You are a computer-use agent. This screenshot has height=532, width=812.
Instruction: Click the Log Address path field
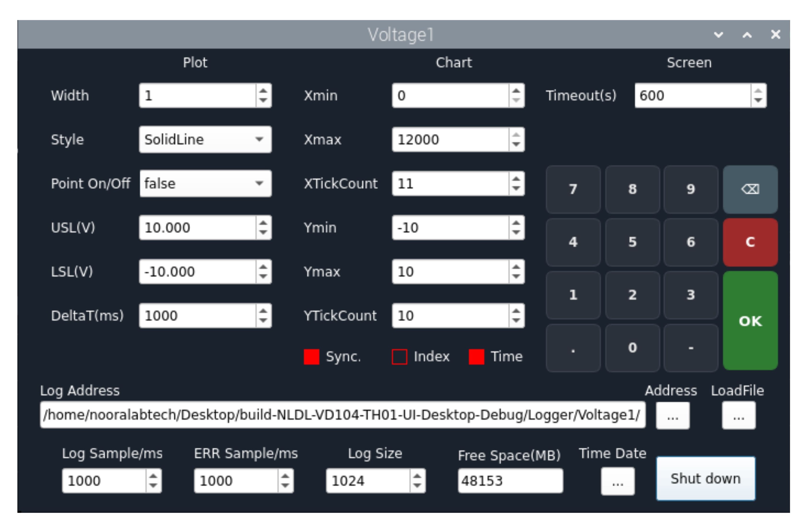click(x=342, y=415)
